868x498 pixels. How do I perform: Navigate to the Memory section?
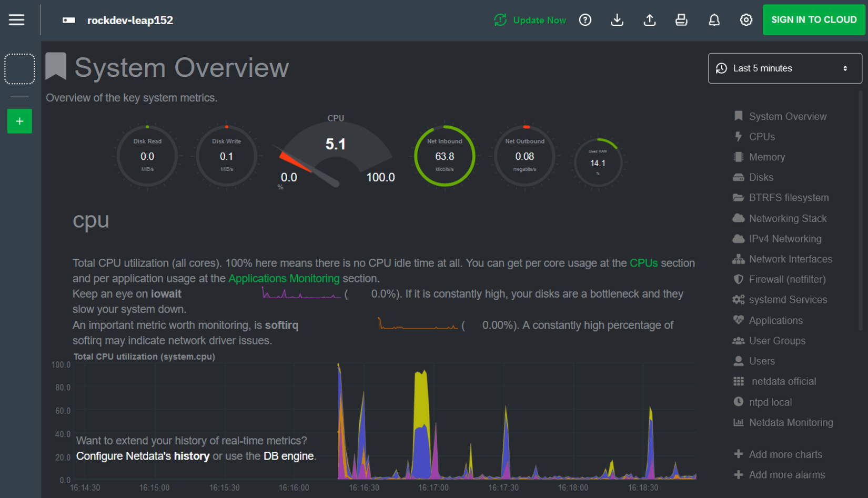point(766,157)
